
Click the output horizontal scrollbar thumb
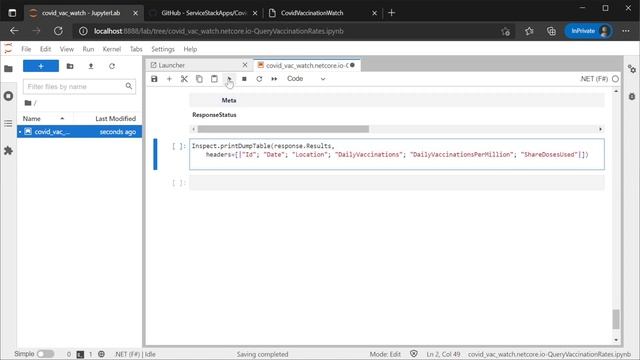click(283, 129)
